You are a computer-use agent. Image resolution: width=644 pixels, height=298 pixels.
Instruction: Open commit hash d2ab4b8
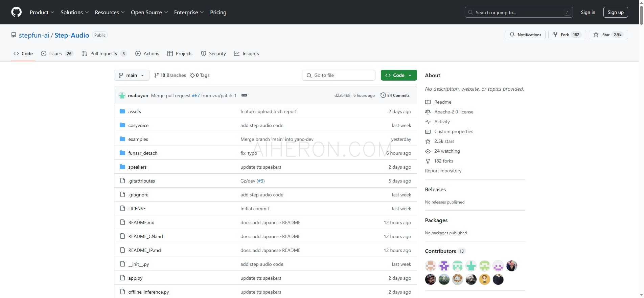click(342, 95)
